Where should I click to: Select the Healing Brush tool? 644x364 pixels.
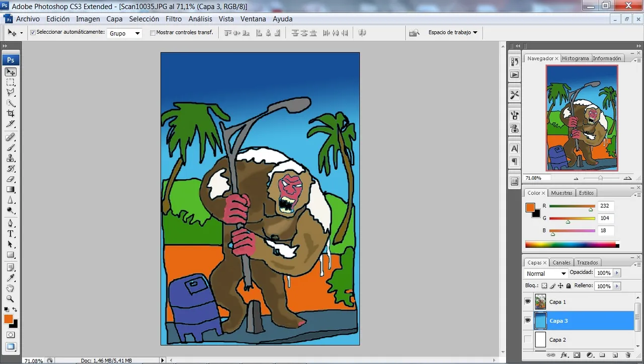click(x=11, y=137)
